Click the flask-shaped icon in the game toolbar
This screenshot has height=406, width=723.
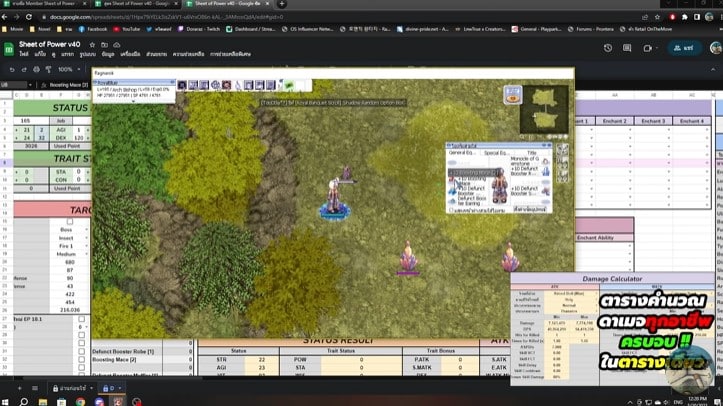(238, 85)
